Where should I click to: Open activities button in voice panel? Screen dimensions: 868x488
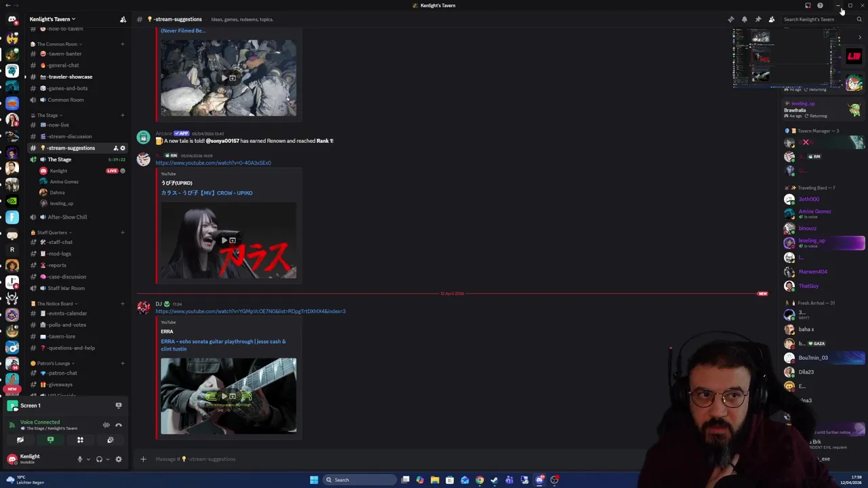pos(80,440)
